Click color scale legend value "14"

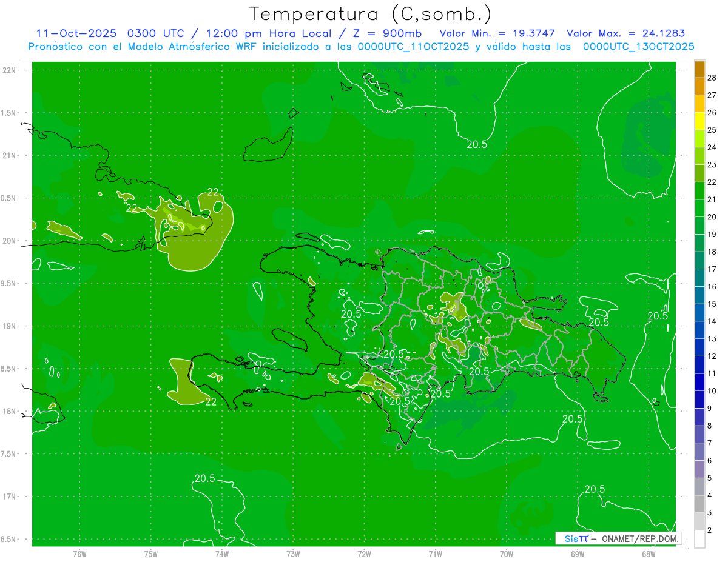712,321
